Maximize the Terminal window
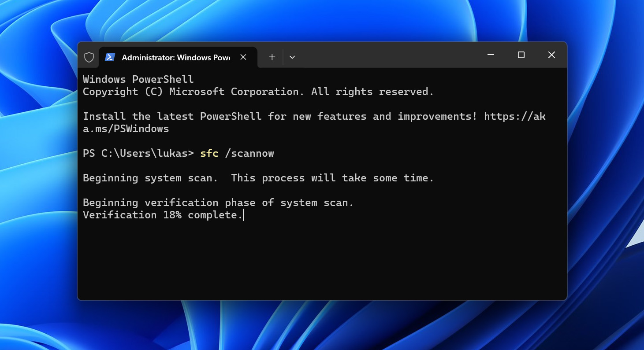 coord(521,55)
